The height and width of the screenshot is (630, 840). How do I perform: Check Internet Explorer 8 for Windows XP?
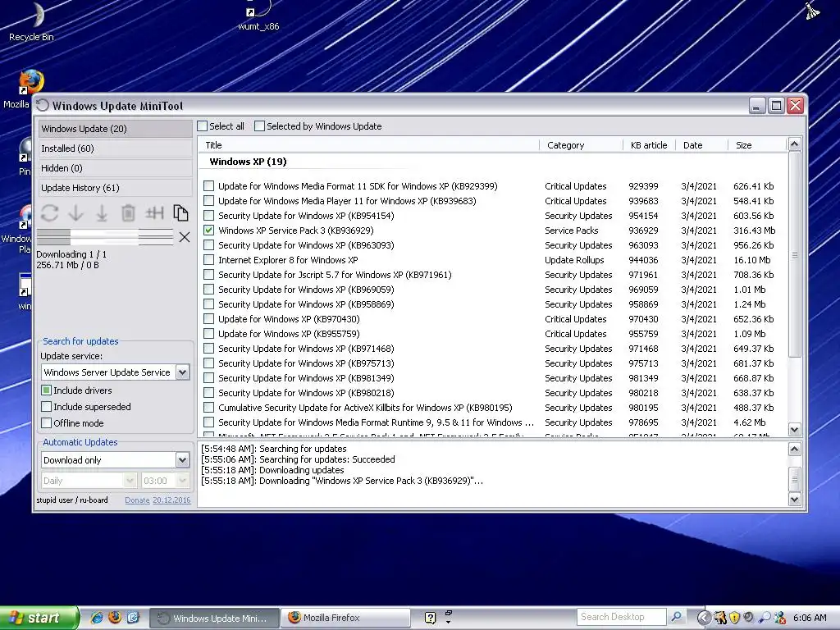click(x=209, y=260)
